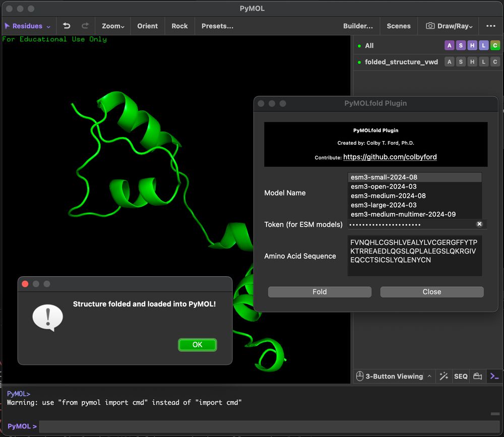Open the three-dot overflow menu
The height and width of the screenshot is (437, 504).
[491, 26]
